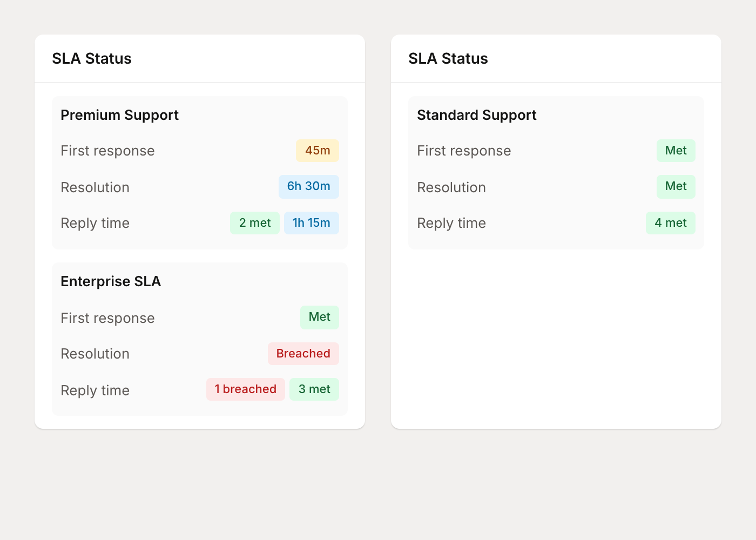The height and width of the screenshot is (540, 756).
Task: Select the 6h 30m resolution badge
Action: coord(308,186)
